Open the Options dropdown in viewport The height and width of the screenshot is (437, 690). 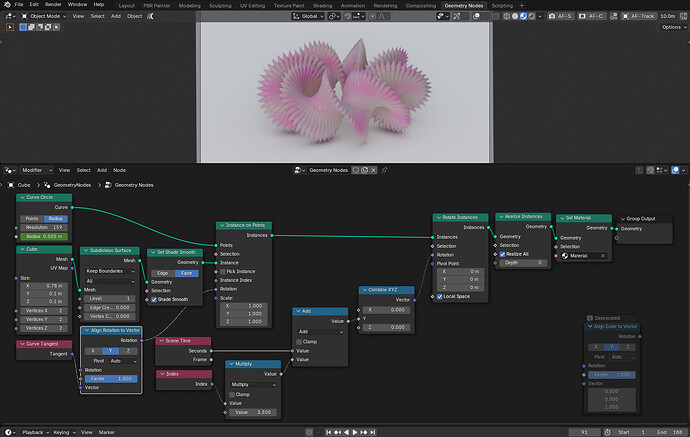(x=674, y=27)
